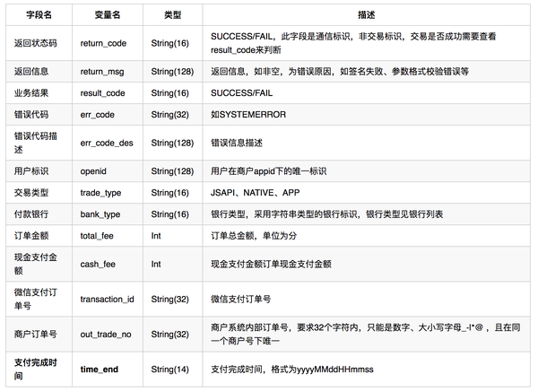Click String(128) in the openid row
The height and width of the screenshot is (392, 538).
172,171
